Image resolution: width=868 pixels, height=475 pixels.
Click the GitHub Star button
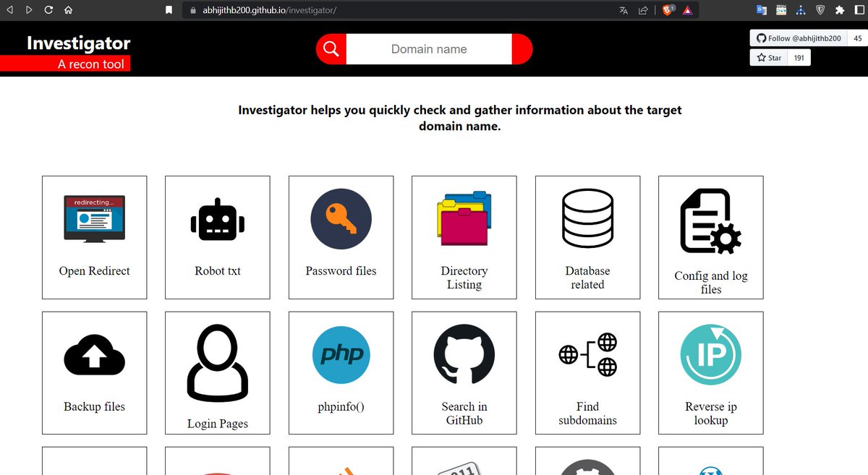point(769,58)
